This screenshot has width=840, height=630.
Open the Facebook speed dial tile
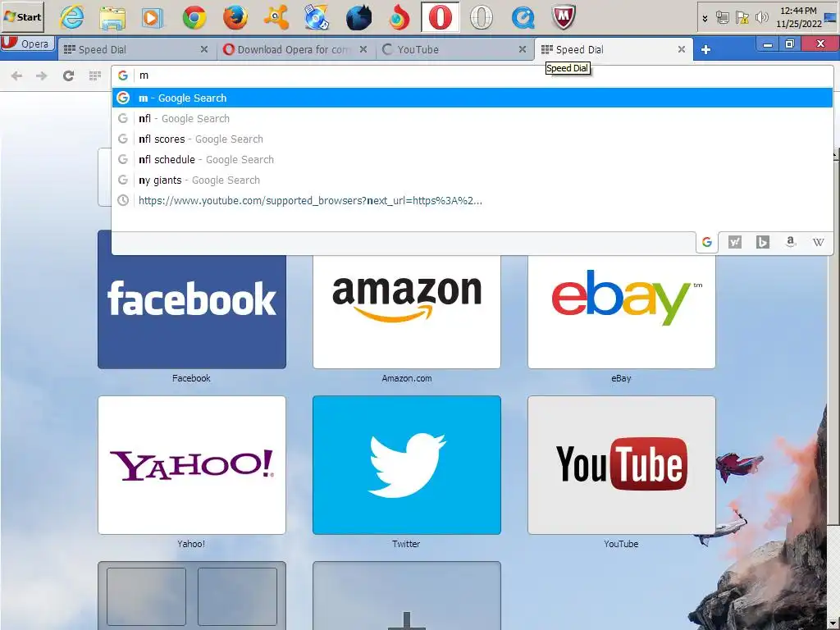[192, 311]
